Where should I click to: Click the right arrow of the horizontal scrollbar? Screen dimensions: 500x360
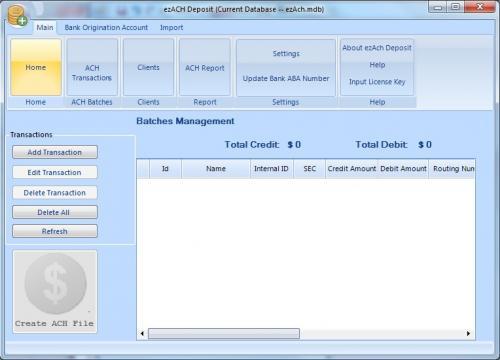pos(468,333)
